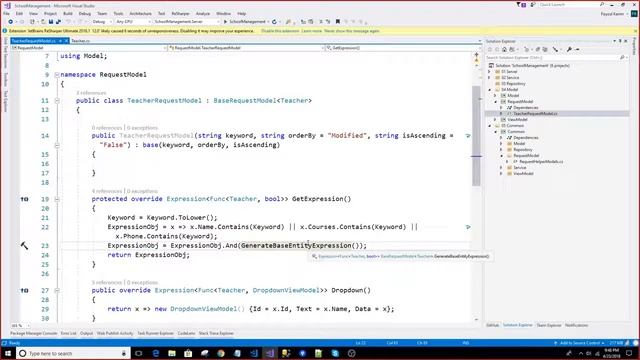This screenshot has width=640, height=360.
Task: Close the yellow ReSharper notification bar
Action: click(x=635, y=31)
